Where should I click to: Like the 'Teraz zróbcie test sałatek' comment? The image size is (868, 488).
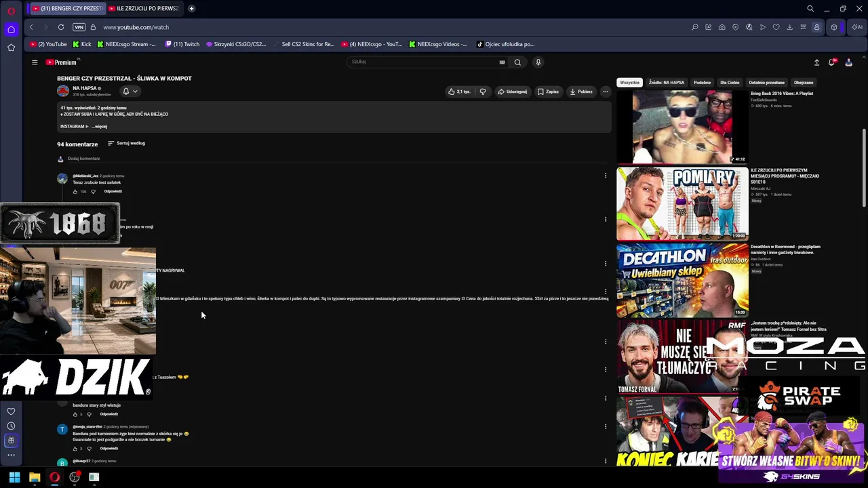(x=75, y=192)
